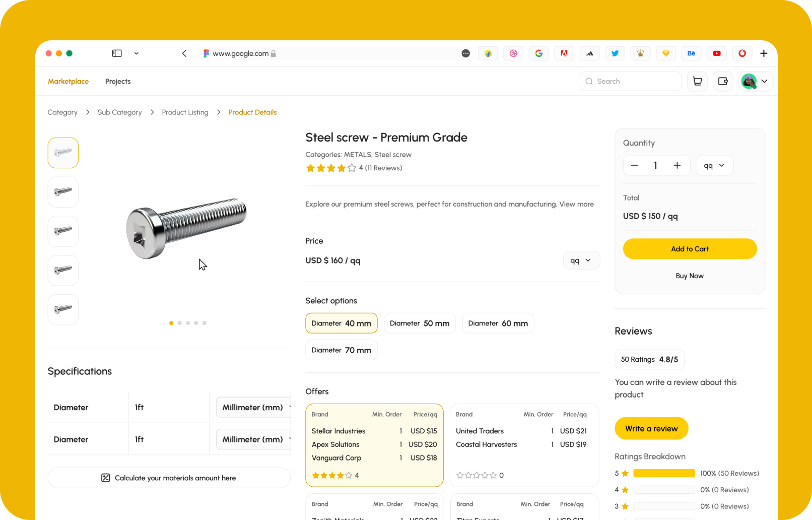
Task: Switch to the Projects tab
Action: 118,81
